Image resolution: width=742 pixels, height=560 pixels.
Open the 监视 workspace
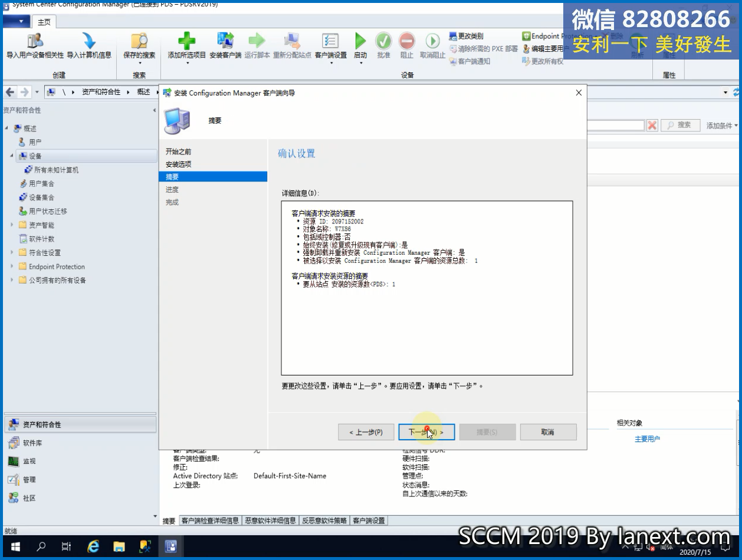tap(80, 461)
